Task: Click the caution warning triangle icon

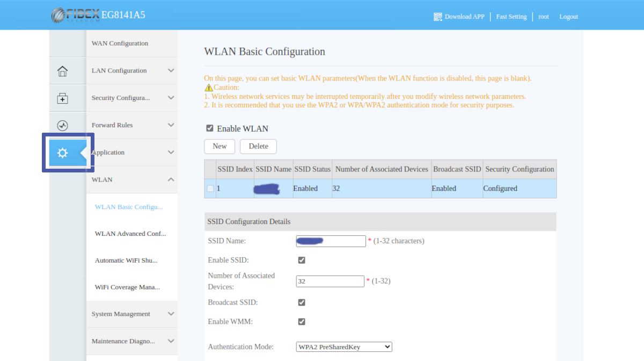Action: pyautogui.click(x=209, y=88)
